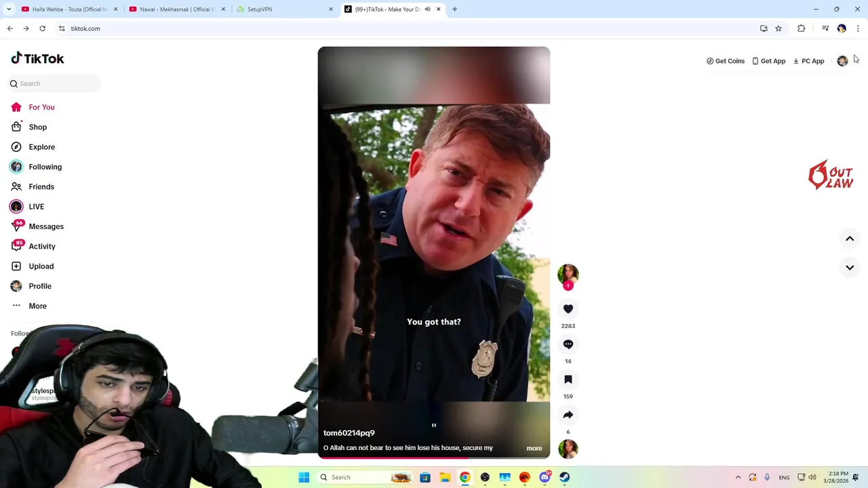Bookmark this page with star

coord(778,28)
